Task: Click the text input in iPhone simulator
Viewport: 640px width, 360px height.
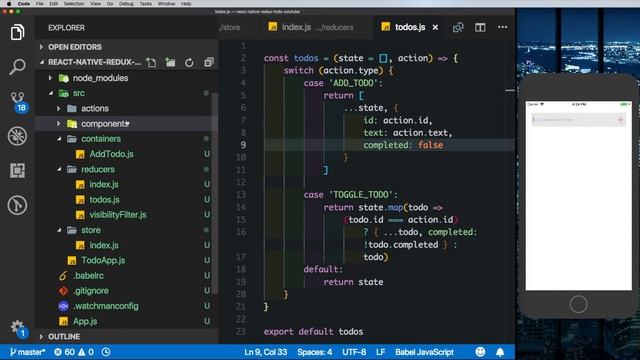Action: (573, 120)
